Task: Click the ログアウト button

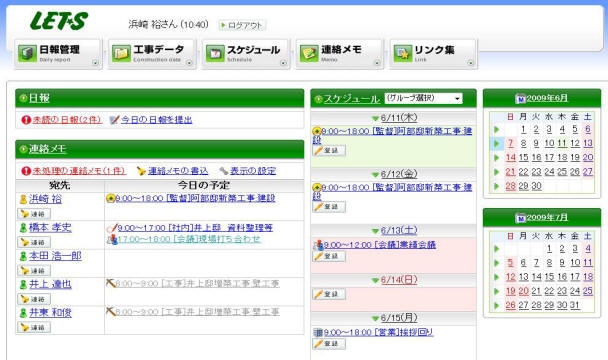Action: click(242, 25)
